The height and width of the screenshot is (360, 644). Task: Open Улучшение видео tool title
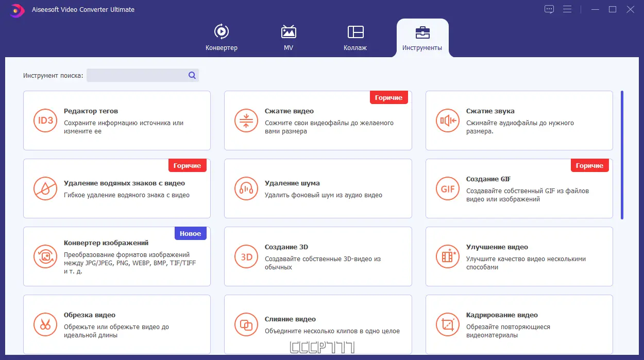pos(497,247)
